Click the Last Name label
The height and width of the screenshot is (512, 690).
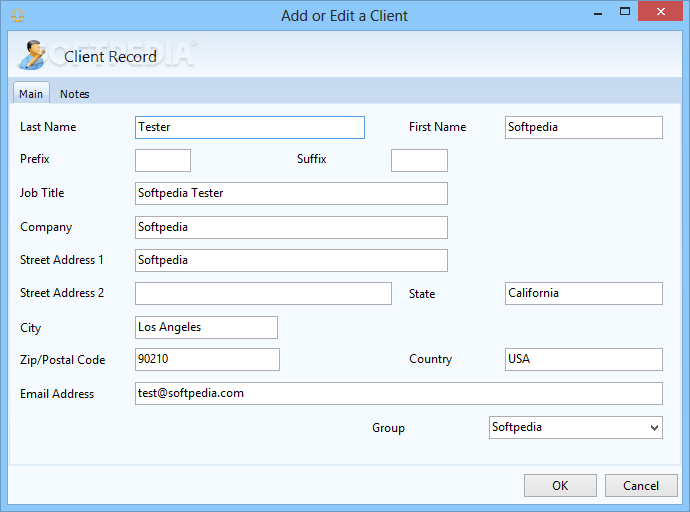[x=48, y=127]
